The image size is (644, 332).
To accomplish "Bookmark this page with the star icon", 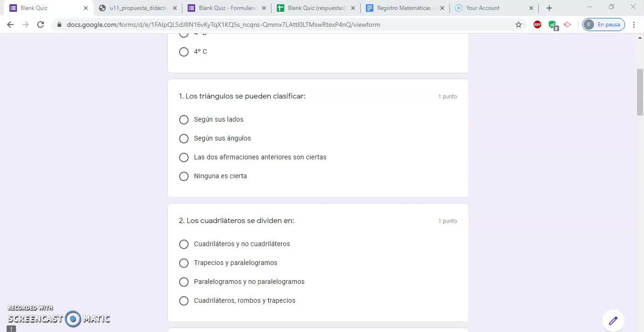I will (519, 25).
